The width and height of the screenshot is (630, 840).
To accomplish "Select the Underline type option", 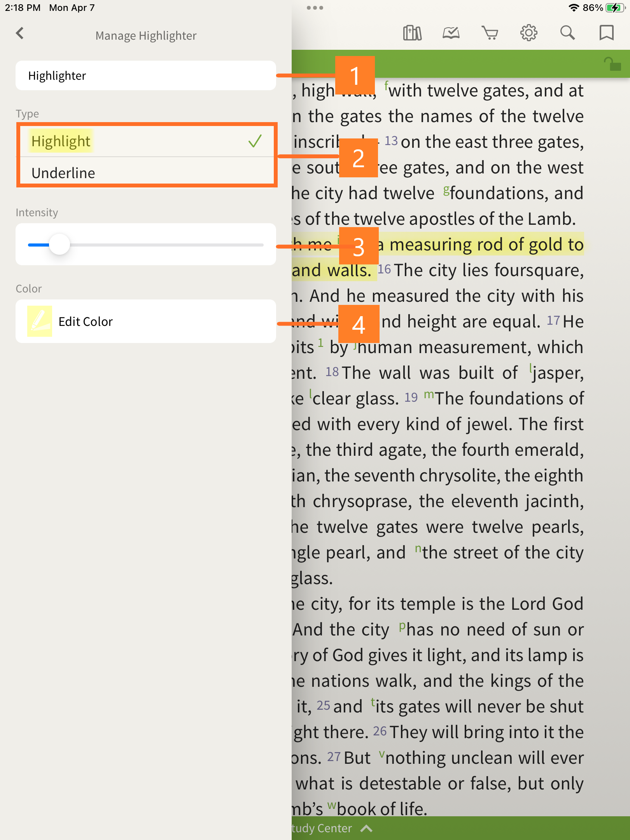I will 146,173.
